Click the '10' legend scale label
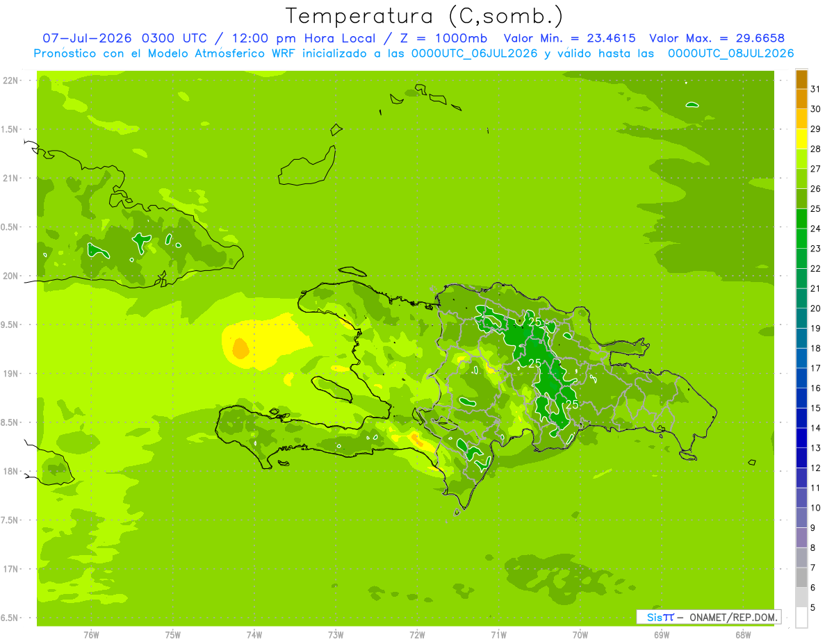Image resolution: width=834 pixels, height=644 pixels. pyautogui.click(x=815, y=508)
